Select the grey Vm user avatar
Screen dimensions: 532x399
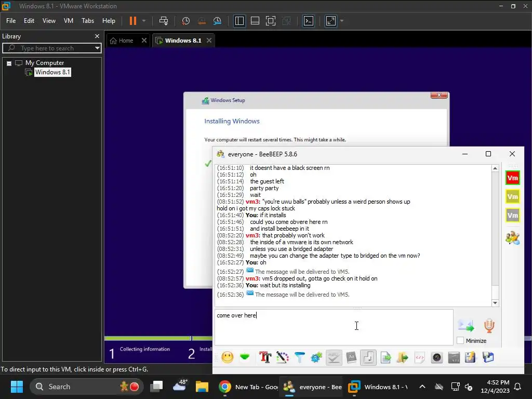coord(512,215)
